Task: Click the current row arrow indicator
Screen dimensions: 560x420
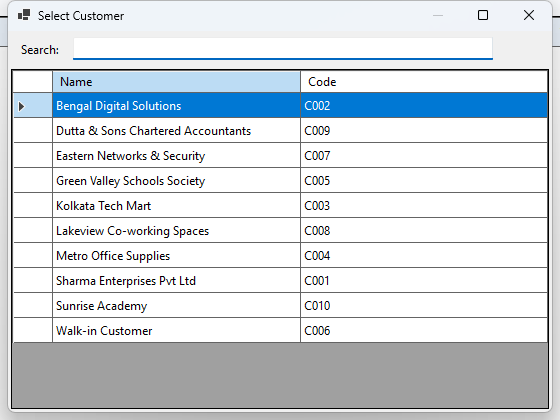Action: click(21, 106)
